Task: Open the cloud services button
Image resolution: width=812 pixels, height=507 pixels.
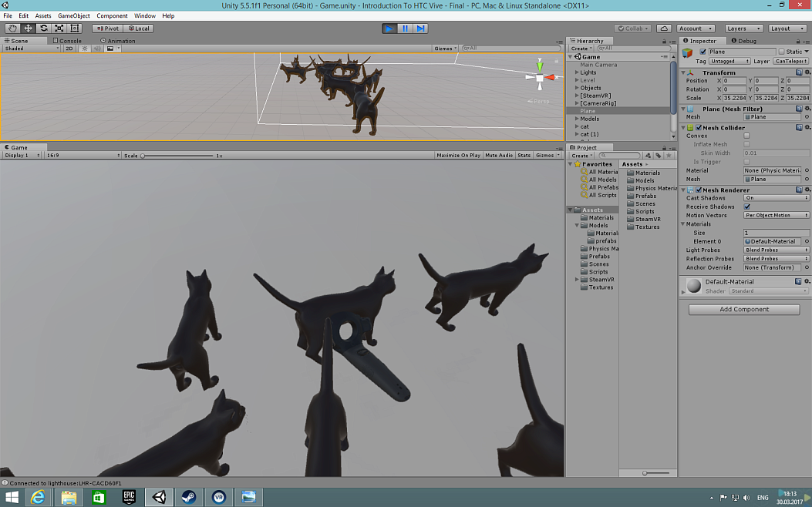Action: coord(663,29)
